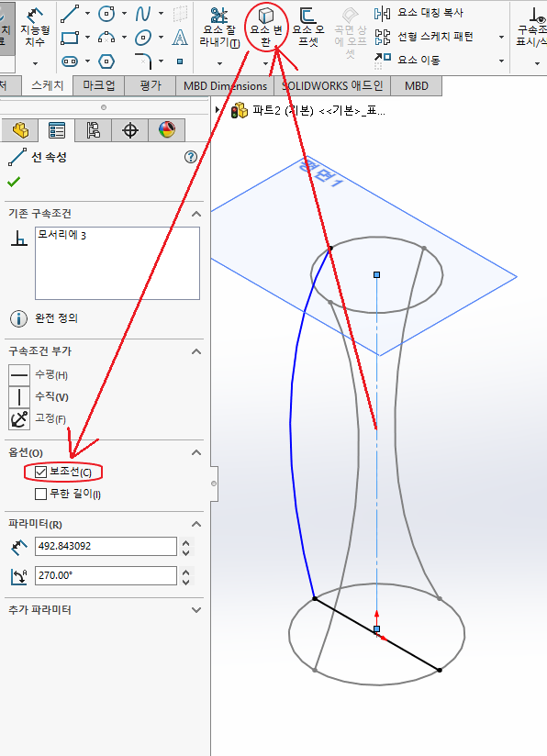Screen dimensions: 547x756
Task: Select the sketch Text (A) tool
Action: 180,37
